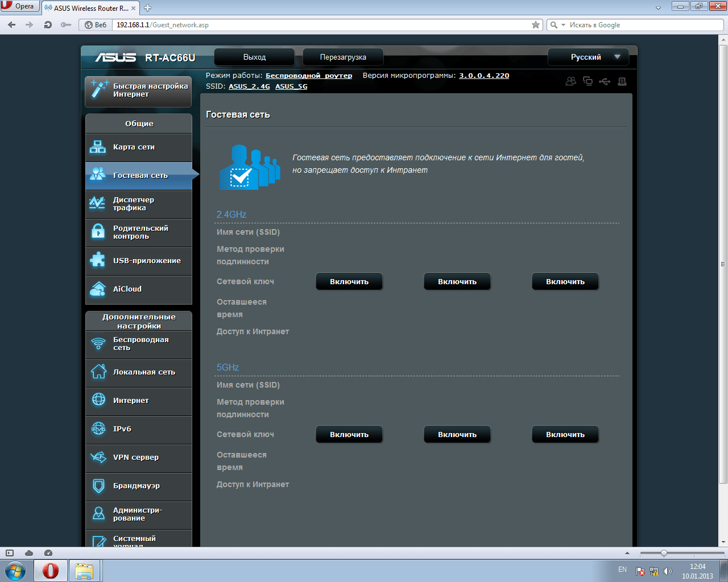Screen dimensions: 728x582
Task: Click the firmware version 3.0.0.4.220 link
Action: [484, 76]
